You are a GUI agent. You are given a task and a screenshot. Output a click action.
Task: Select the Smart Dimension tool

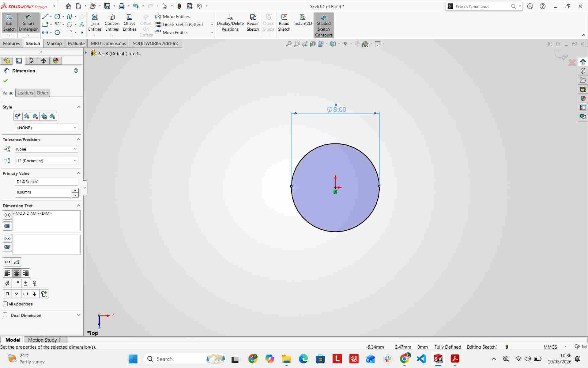pyautogui.click(x=28, y=23)
